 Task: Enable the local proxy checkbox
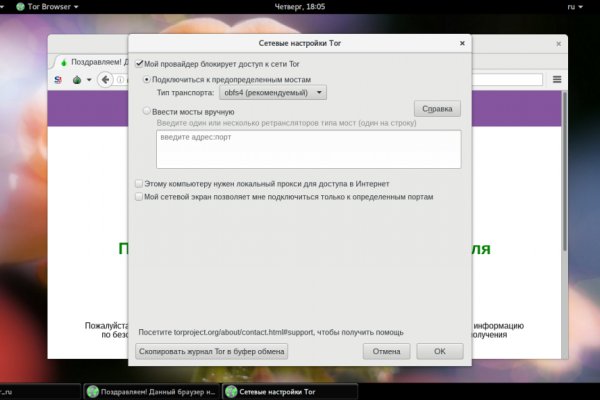point(139,184)
